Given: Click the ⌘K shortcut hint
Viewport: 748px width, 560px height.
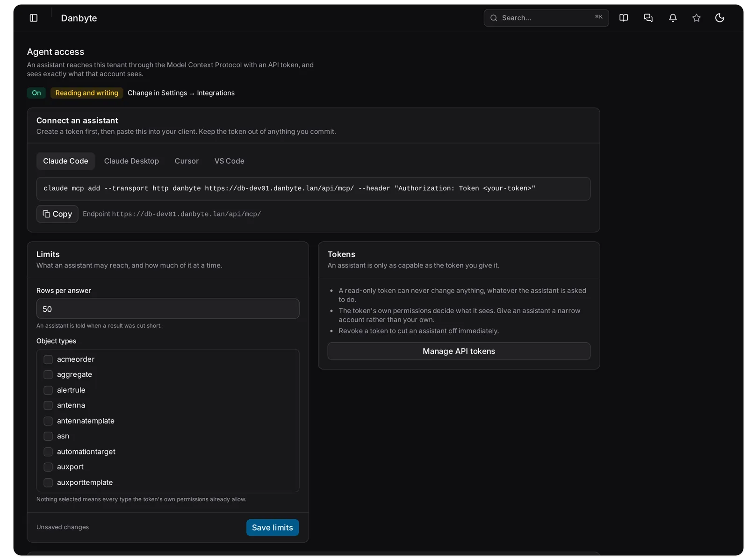Looking at the screenshot, I should [x=599, y=17].
